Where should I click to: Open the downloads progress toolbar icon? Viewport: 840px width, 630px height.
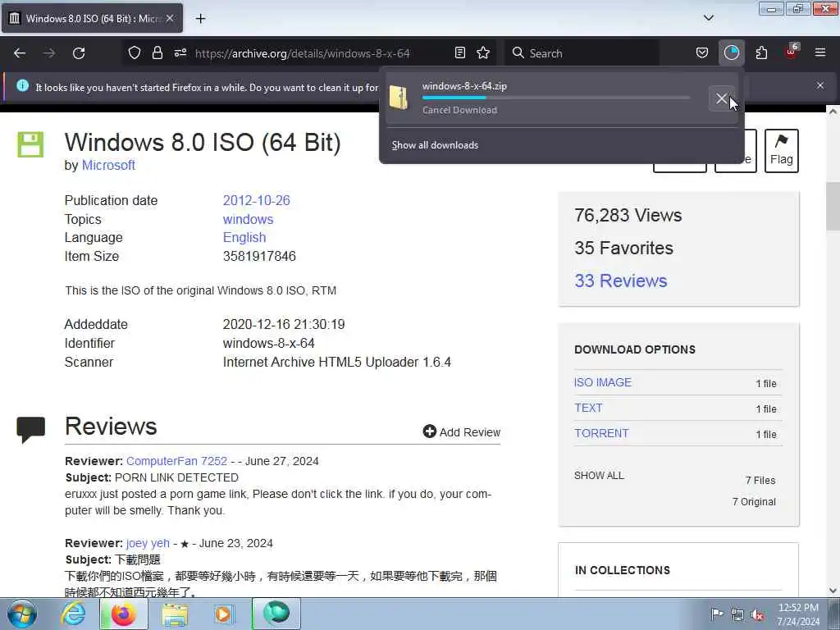[x=731, y=52]
